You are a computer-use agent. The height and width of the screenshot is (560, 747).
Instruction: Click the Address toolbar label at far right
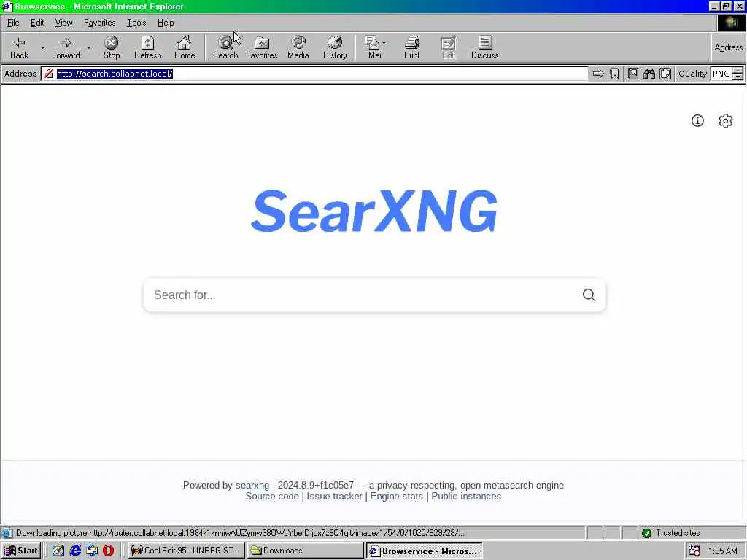pos(728,47)
